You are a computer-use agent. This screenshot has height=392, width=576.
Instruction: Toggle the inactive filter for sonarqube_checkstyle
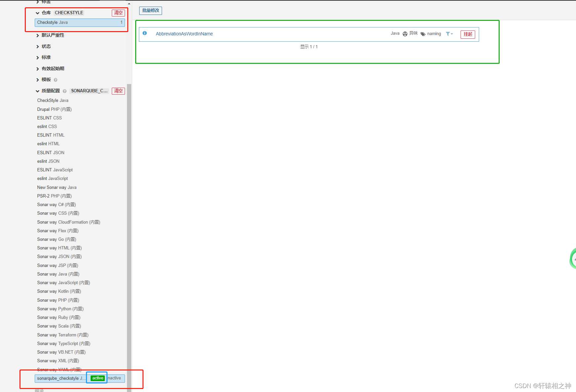click(114, 378)
